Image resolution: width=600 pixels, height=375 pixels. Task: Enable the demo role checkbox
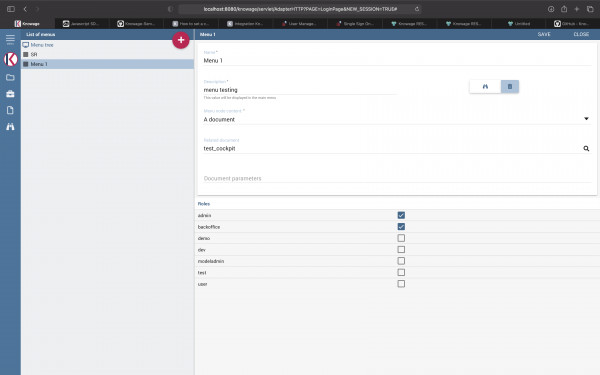(401, 238)
